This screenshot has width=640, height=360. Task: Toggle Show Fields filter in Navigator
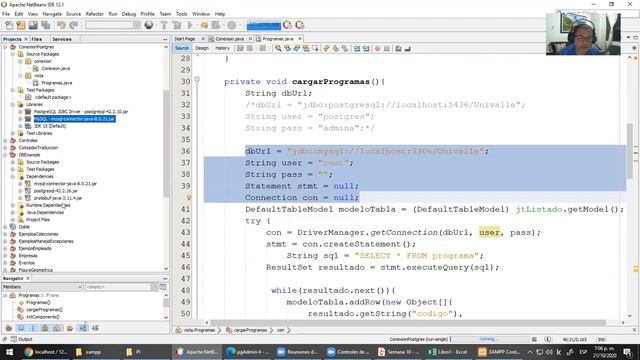click(21, 328)
